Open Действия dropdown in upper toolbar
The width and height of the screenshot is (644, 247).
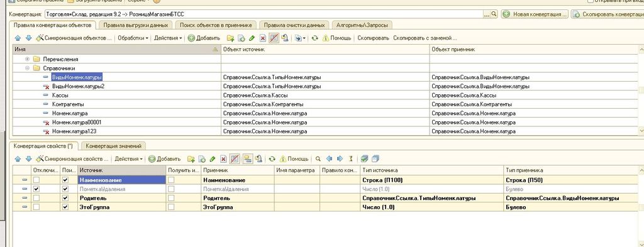coord(168,38)
